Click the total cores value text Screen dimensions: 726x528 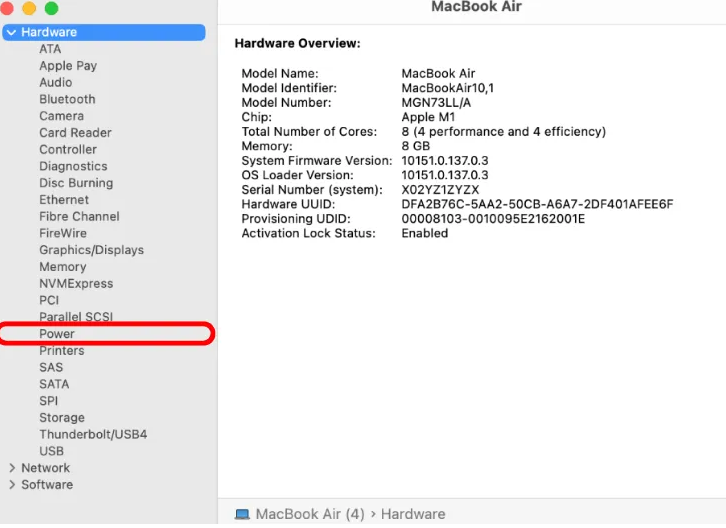(504, 132)
